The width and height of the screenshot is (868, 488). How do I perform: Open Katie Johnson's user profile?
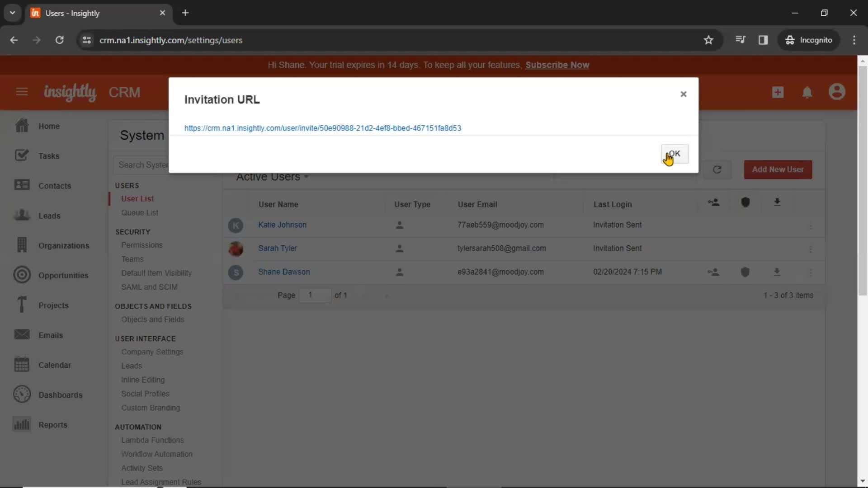pyautogui.click(x=282, y=225)
